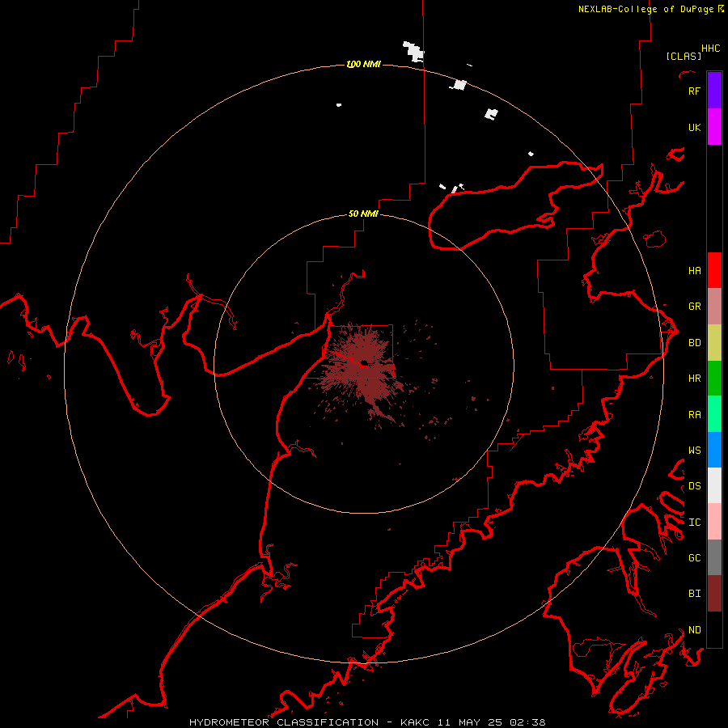Click the RA legend label
728x728 pixels.
(x=695, y=415)
